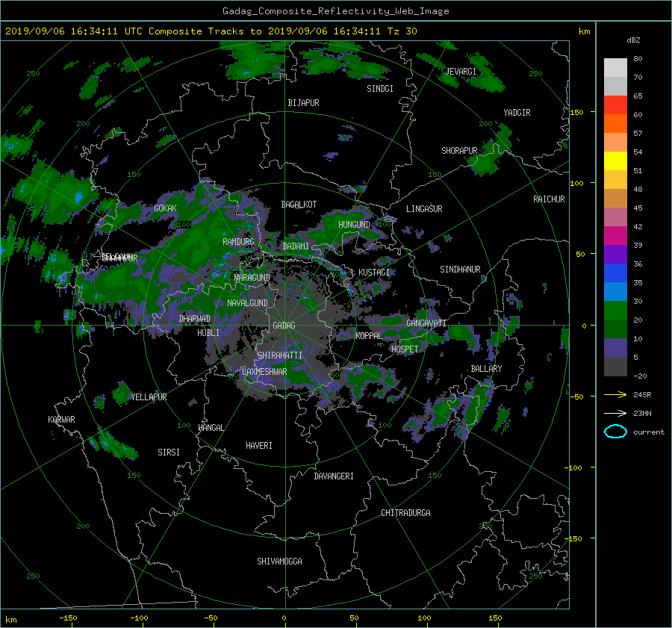Screen dimensions: 672x628
Task: Select the LINGASUR label
Action: 424,209
